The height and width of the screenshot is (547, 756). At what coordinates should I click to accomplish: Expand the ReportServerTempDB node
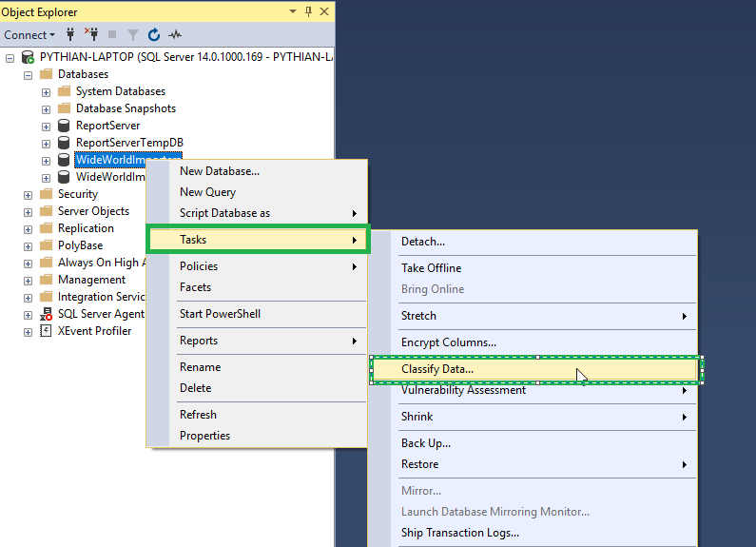46,143
